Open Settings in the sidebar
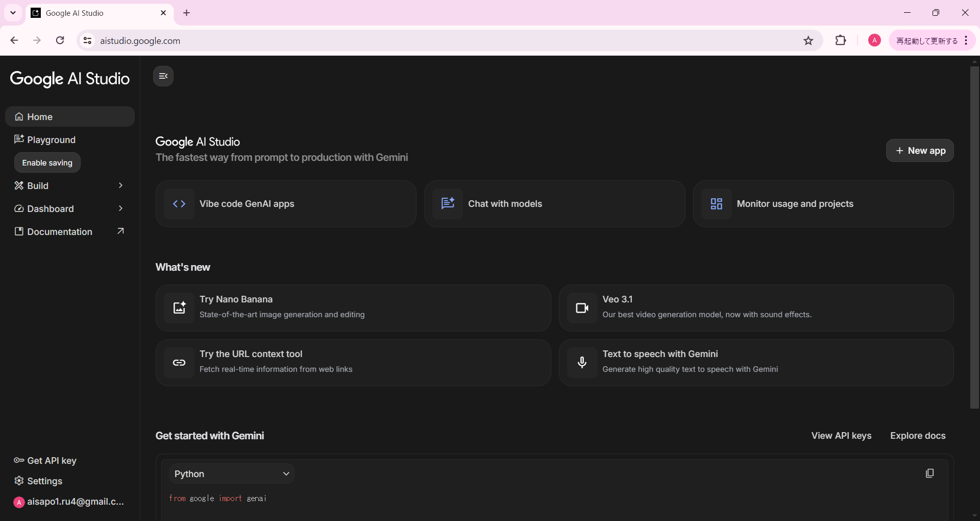Screen dimensions: 980x521 (44, 481)
